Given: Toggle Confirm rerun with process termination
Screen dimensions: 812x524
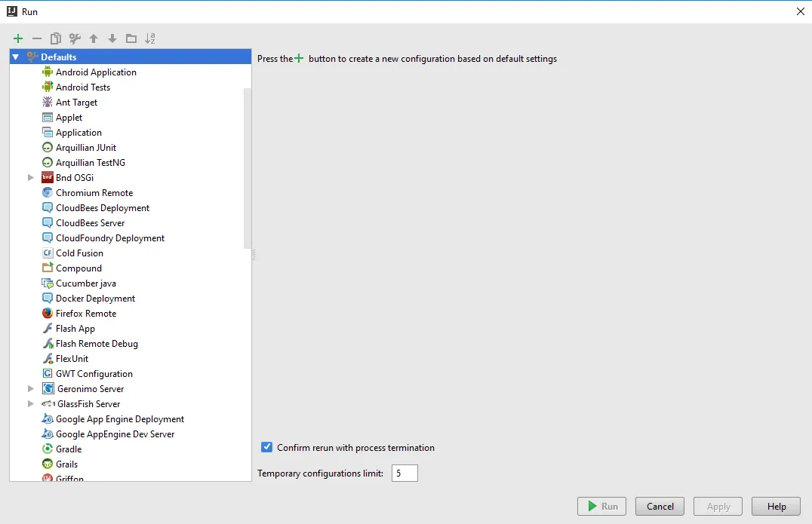Looking at the screenshot, I should point(266,447).
